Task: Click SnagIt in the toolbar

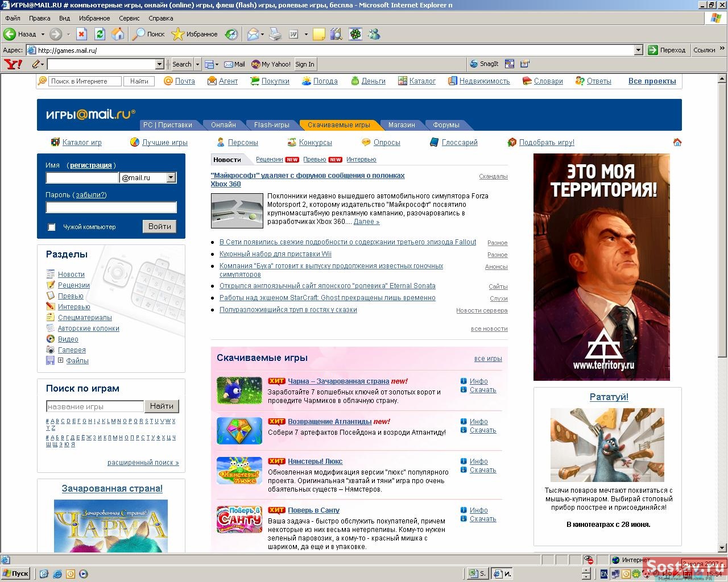Action: pos(484,64)
